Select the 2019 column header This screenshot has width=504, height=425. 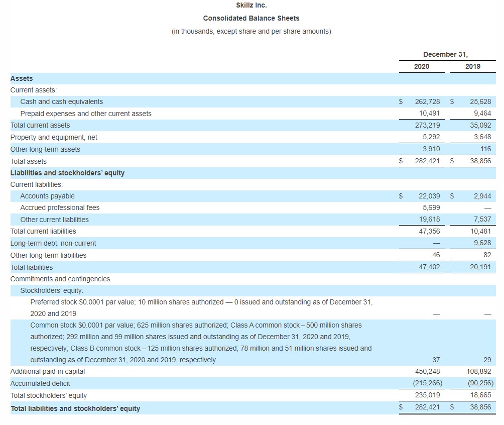coord(472,66)
